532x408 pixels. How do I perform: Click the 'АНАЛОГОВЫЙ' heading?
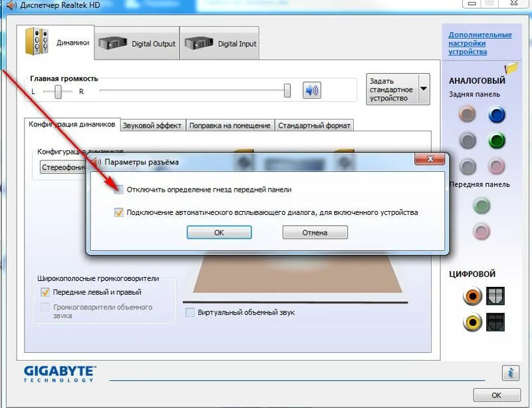[477, 81]
